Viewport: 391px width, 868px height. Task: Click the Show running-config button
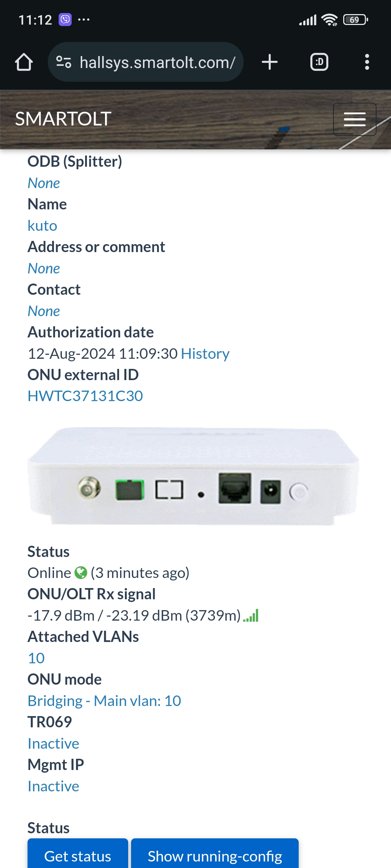click(215, 854)
